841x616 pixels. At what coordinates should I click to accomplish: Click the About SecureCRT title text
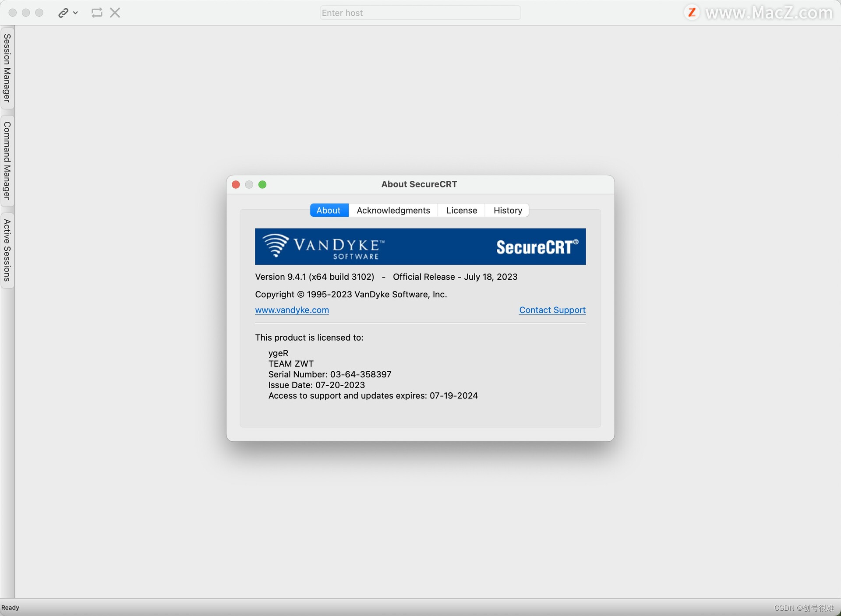(x=419, y=184)
